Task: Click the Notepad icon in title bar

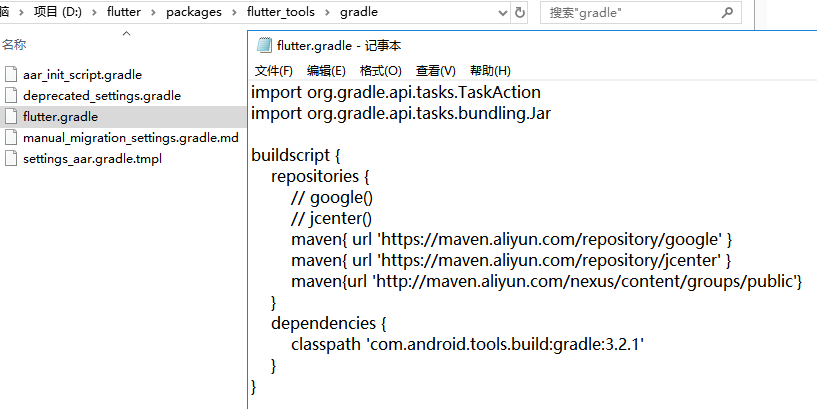Action: (264, 45)
